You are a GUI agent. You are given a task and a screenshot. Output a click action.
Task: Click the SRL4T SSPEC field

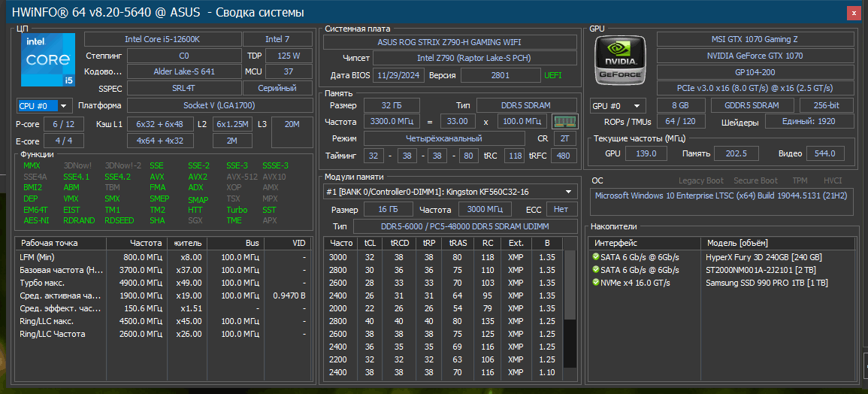tap(184, 88)
